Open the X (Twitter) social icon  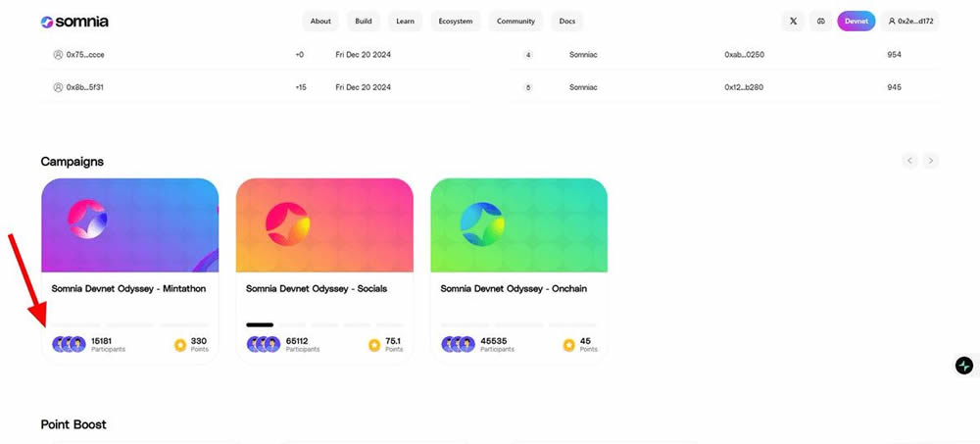tap(793, 22)
